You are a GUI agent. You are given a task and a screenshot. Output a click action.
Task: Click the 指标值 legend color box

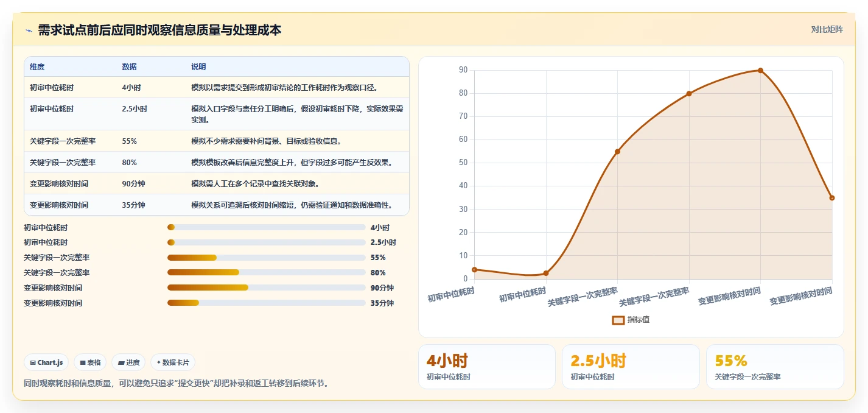click(x=618, y=320)
